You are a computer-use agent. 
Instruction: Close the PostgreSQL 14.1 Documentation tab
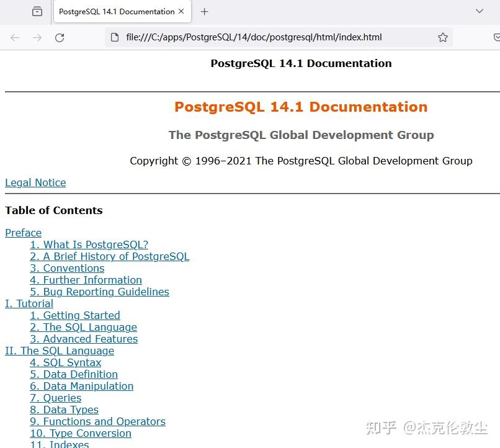[x=181, y=11]
